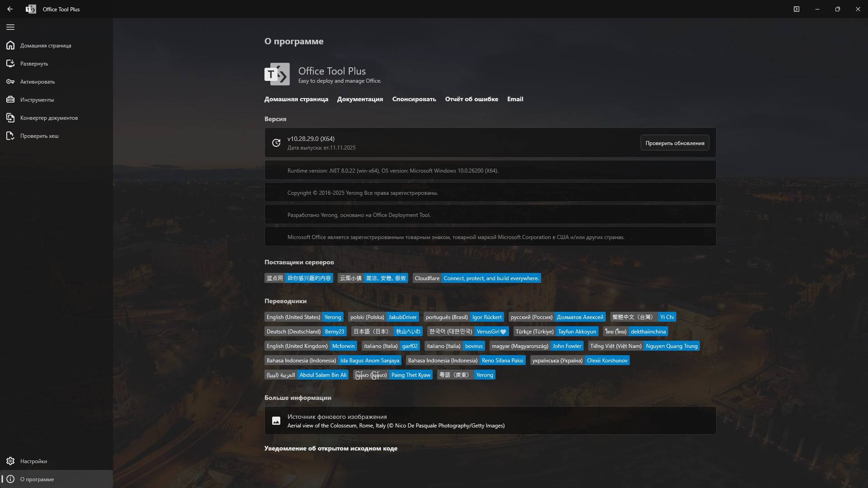Click the back arrow in the title bar
The width and height of the screenshot is (868, 488).
click(x=10, y=9)
